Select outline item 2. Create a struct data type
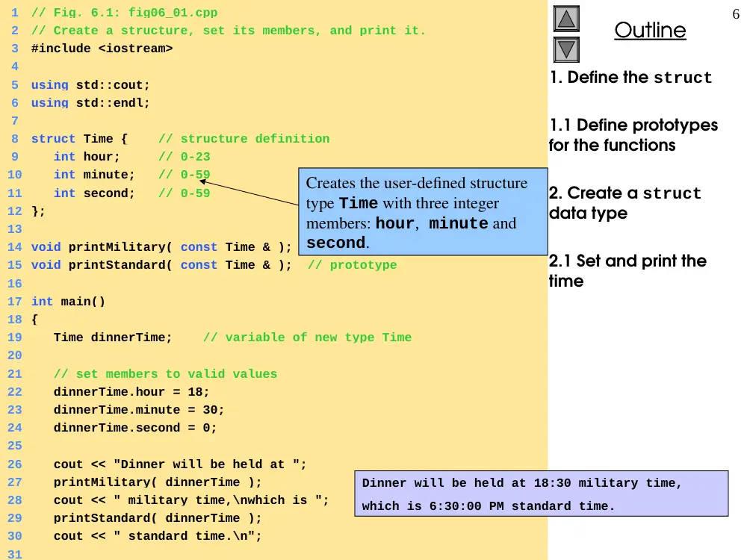 [624, 203]
